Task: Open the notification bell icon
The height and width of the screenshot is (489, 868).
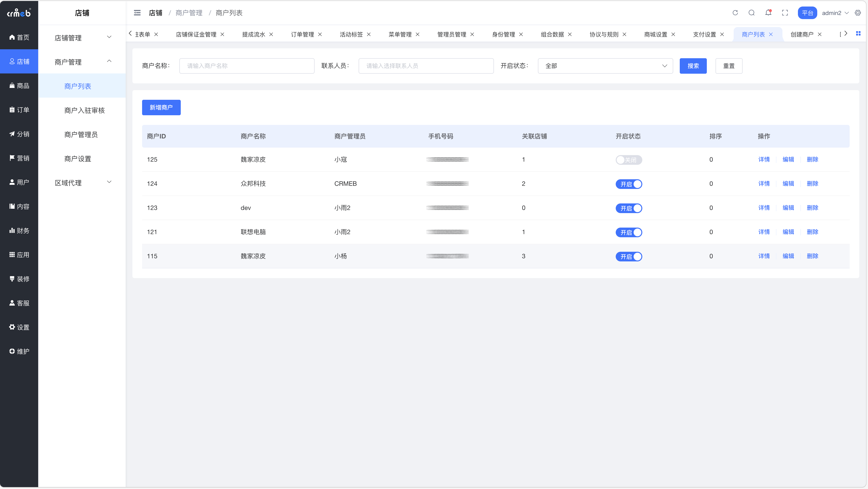Action: pos(768,13)
